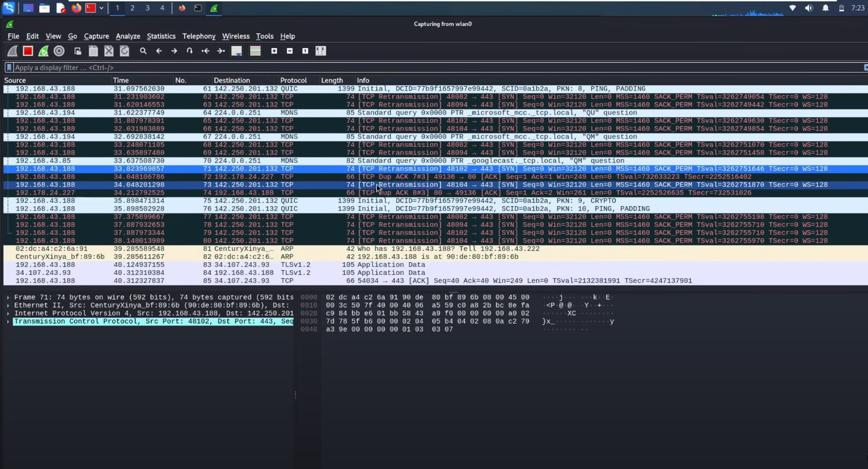Open the Statistics menu
The width and height of the screenshot is (868, 469).
click(x=161, y=36)
